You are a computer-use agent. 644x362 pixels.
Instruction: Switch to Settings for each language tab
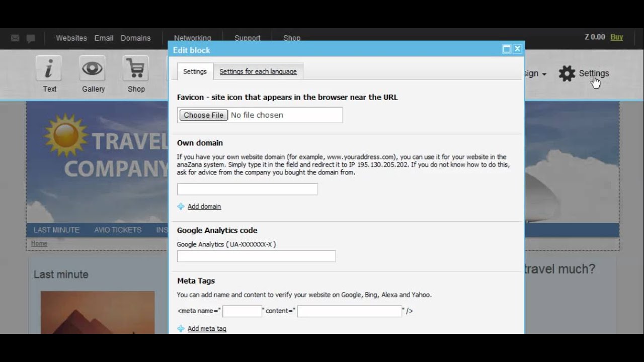[x=258, y=71]
